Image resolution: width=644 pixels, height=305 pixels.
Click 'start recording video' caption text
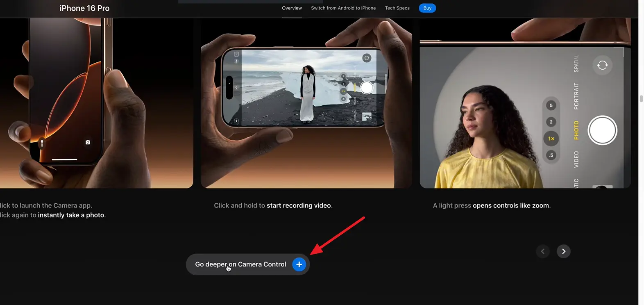tap(299, 205)
